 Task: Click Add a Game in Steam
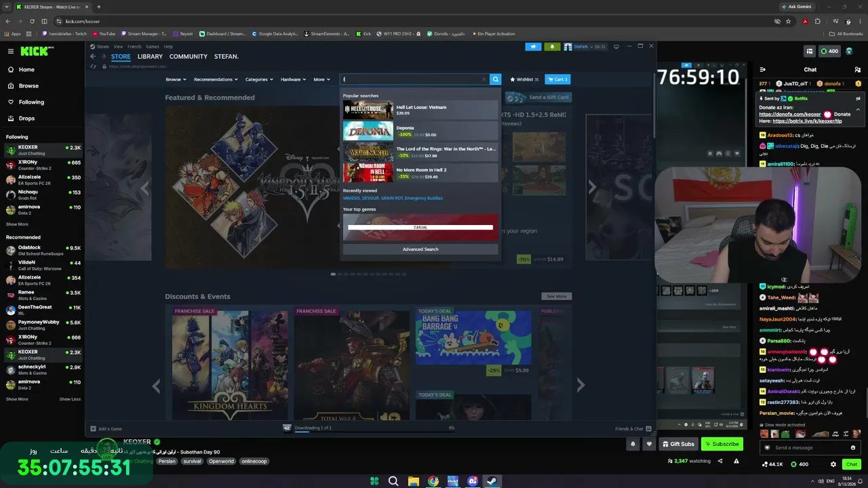tap(106, 428)
